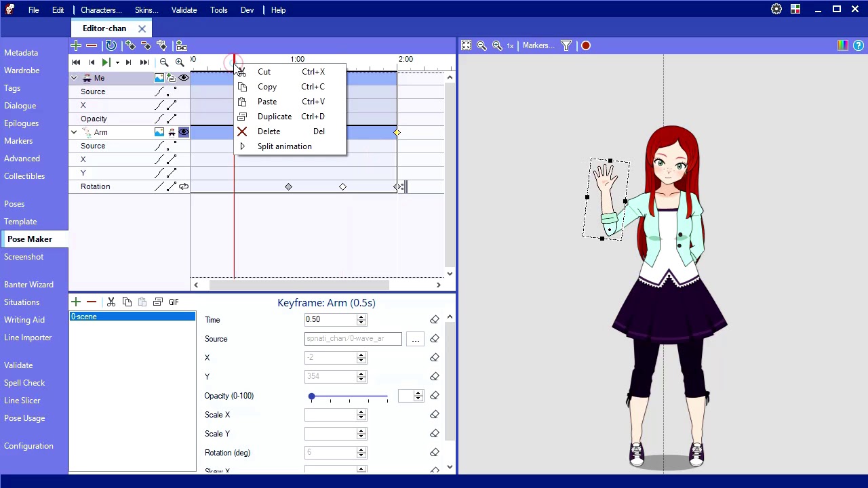Jump to last frame of animation

pos(144,62)
